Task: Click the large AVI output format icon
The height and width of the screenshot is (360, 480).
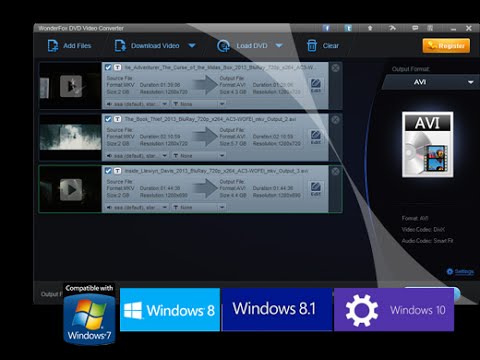Action: [428, 144]
